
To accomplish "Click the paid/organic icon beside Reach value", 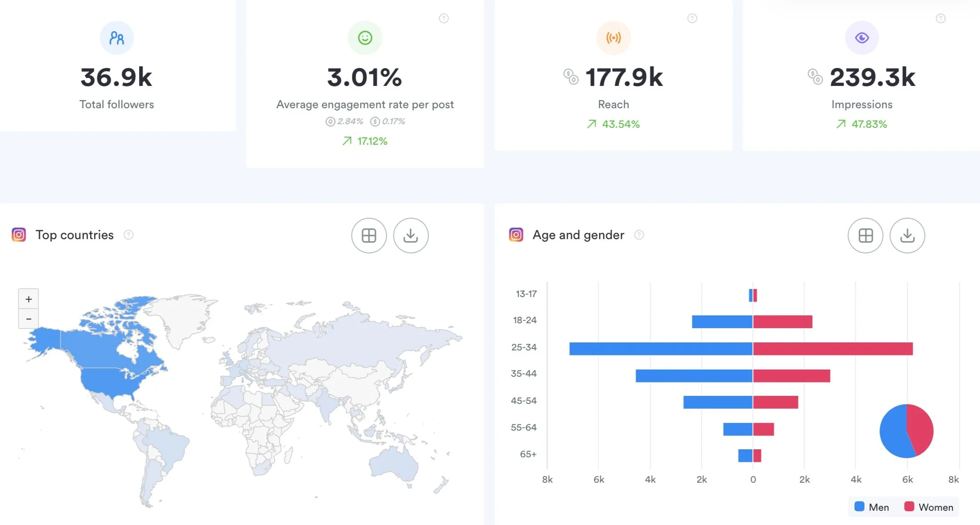I will (571, 77).
